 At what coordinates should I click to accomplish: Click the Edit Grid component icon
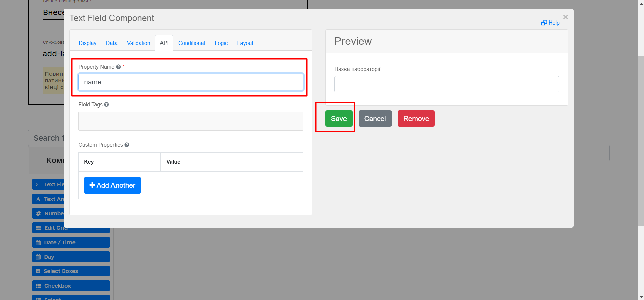pos(38,228)
